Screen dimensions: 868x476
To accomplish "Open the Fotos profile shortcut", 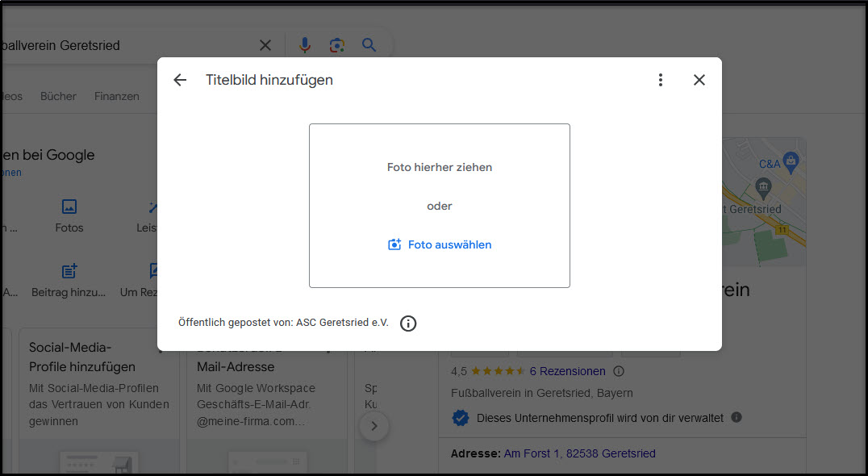I will (69, 216).
